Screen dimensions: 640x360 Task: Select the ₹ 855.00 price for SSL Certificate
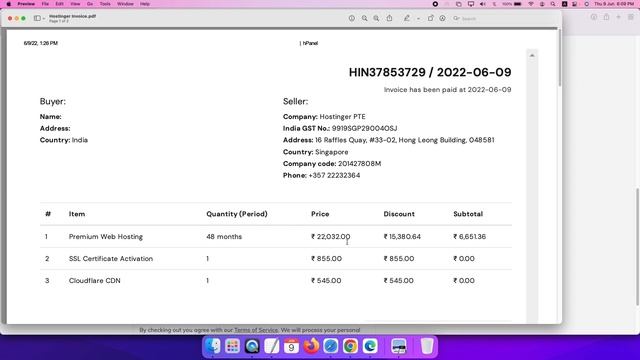[326, 259]
